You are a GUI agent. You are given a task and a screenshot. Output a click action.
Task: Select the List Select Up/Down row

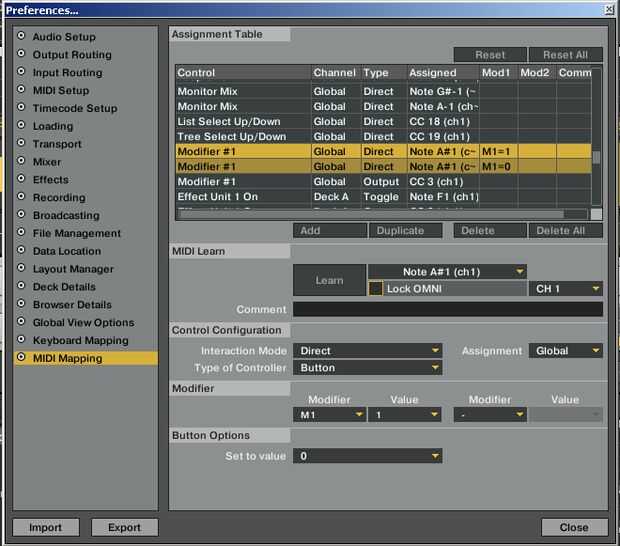(x=384, y=121)
